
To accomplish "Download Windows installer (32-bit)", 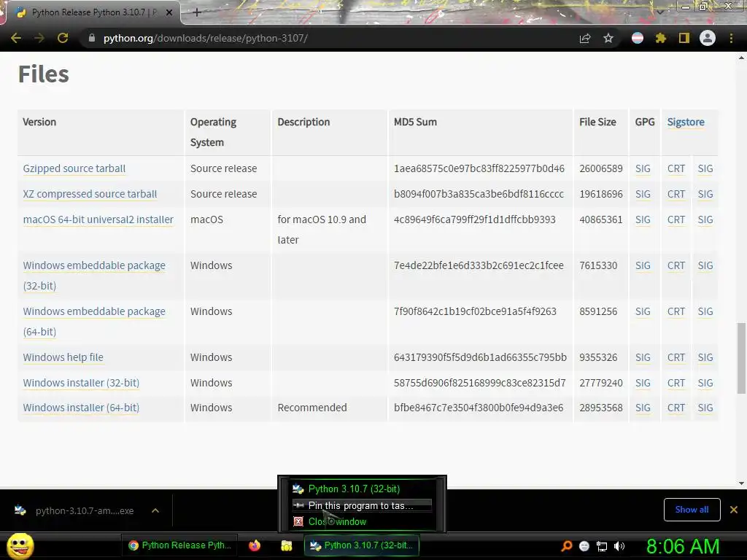I will (x=81, y=383).
